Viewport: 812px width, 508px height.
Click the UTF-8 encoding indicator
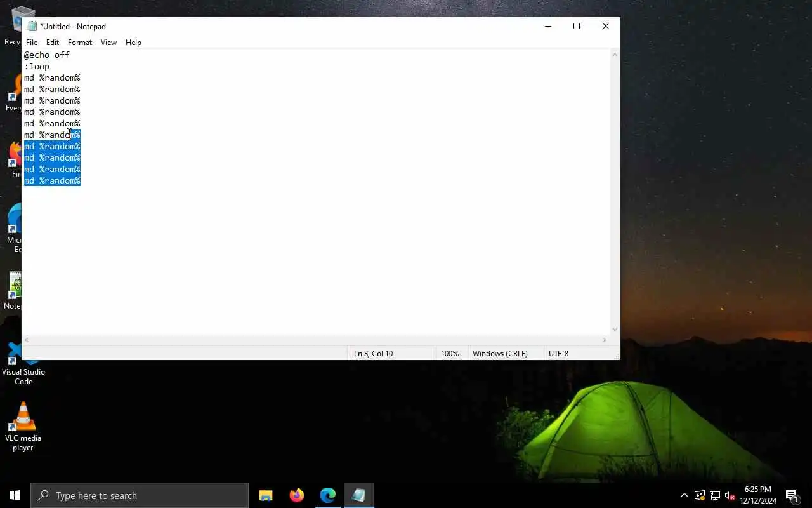pyautogui.click(x=558, y=353)
